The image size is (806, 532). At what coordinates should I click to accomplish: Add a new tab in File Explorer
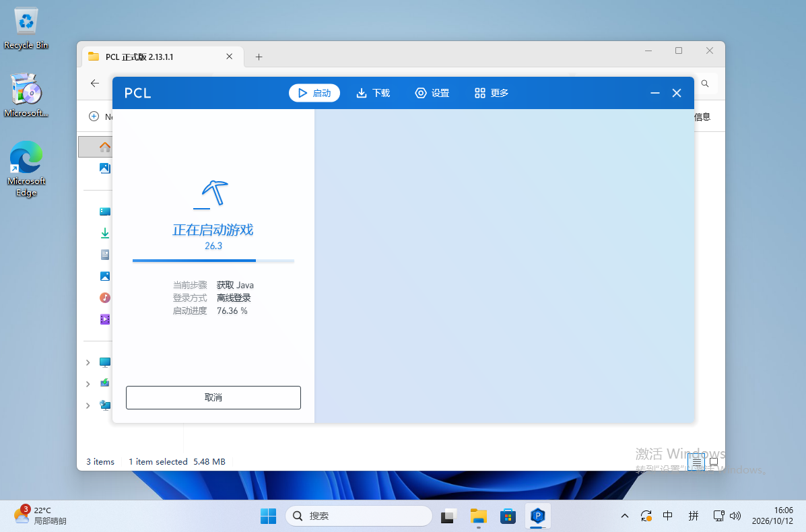[259, 57]
